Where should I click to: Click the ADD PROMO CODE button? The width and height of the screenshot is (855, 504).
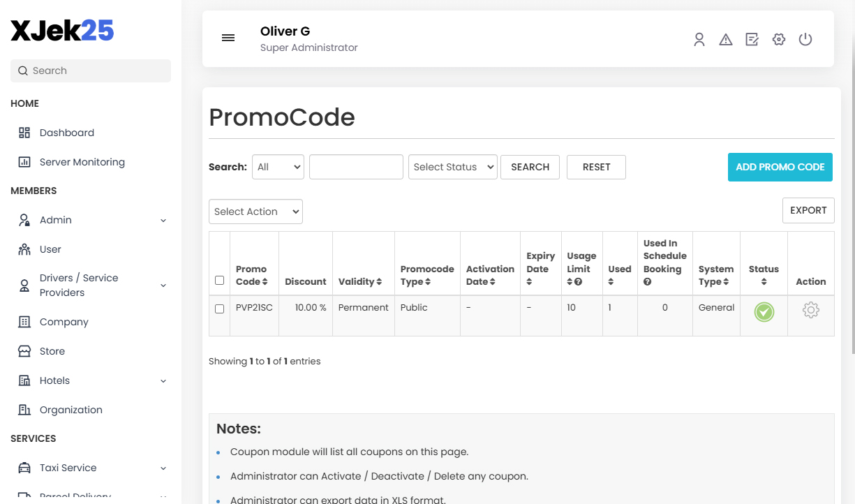[x=780, y=167]
